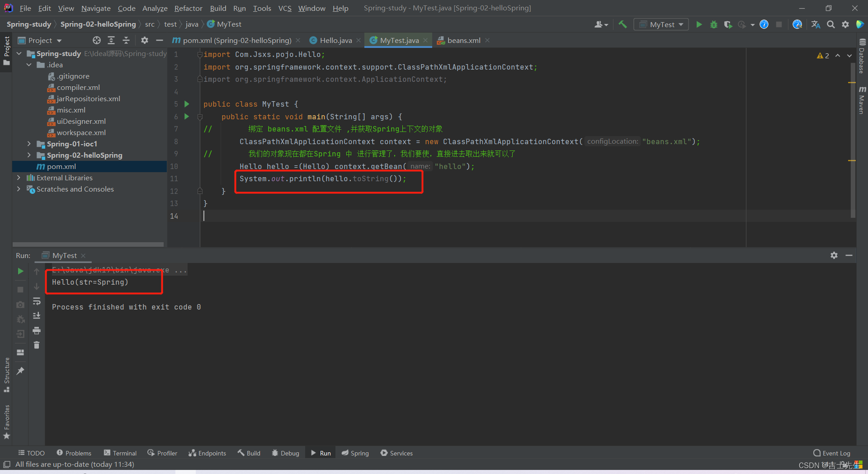
Task: Close the MyTest.java editor tab
Action: point(425,40)
